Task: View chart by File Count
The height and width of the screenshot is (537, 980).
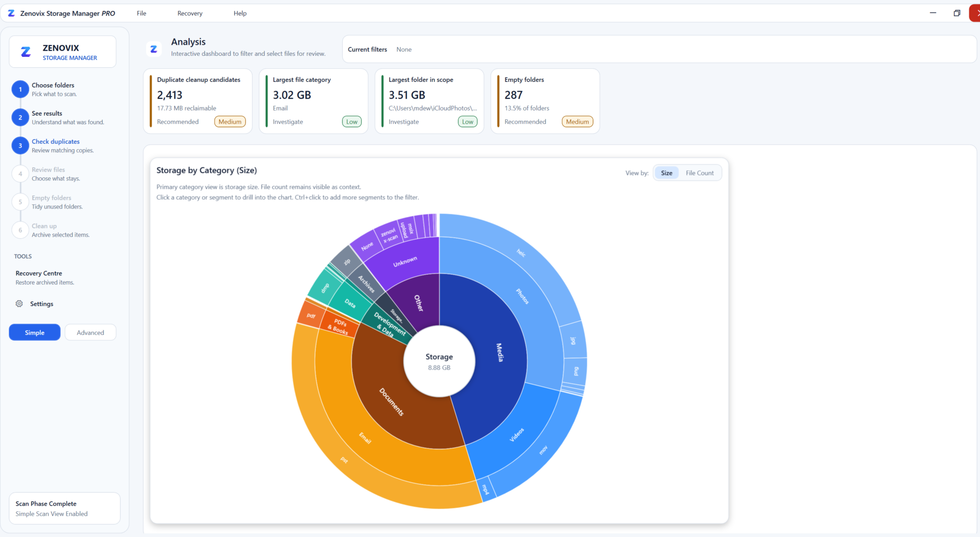Action: 699,173
